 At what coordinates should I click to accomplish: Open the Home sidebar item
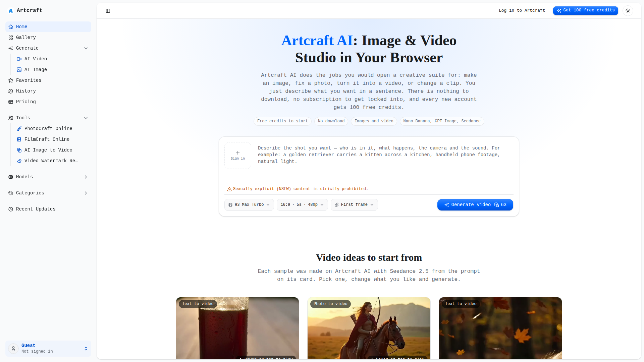[48, 27]
